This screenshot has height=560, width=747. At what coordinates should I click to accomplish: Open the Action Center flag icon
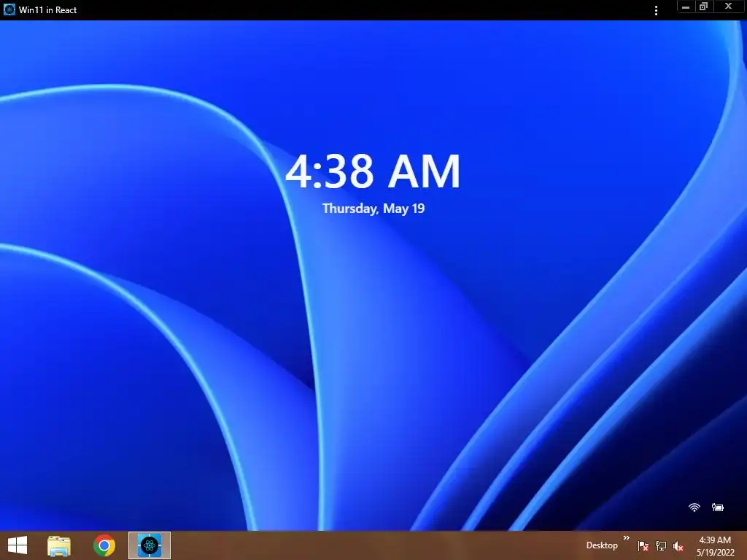point(643,545)
